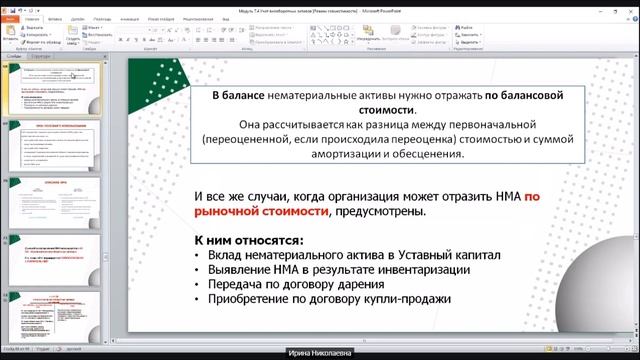Click bullet "Передача по договору дарения"
Viewport: 640px width, 360px height.
pyautogui.click(x=296, y=284)
